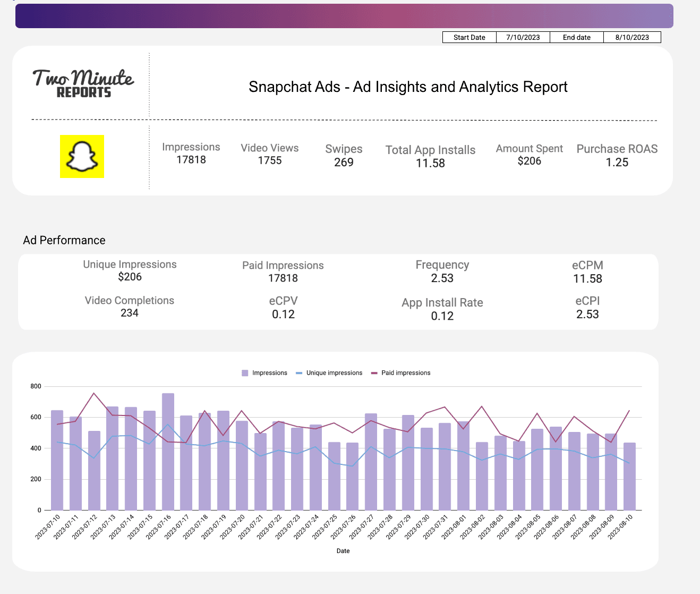Open the Start Date picker field
700x594 pixels.
point(523,37)
